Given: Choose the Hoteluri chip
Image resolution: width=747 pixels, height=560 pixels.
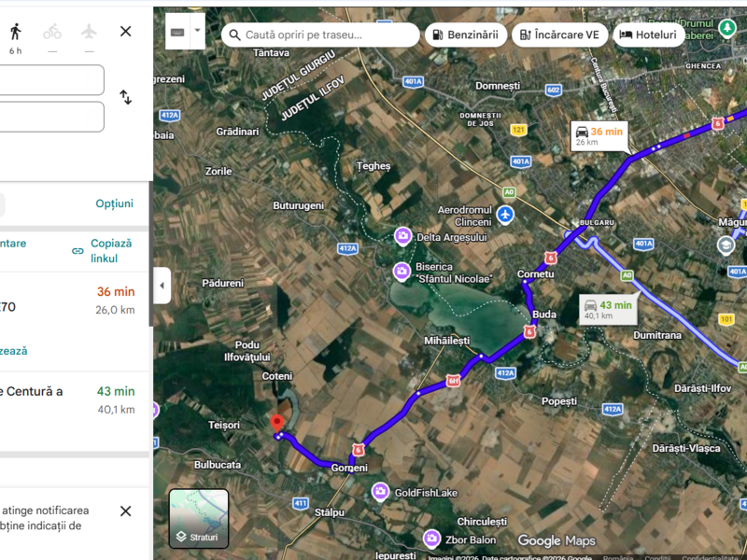Looking at the screenshot, I should [648, 35].
